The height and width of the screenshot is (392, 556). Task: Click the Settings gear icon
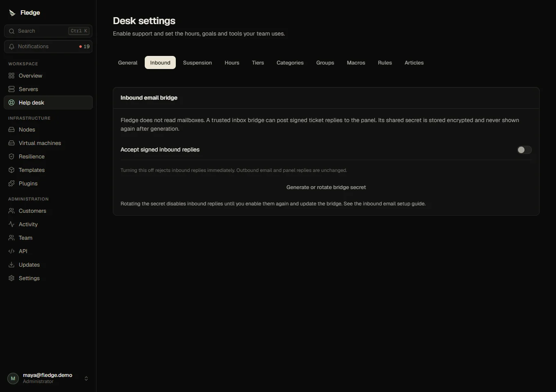pos(11,278)
